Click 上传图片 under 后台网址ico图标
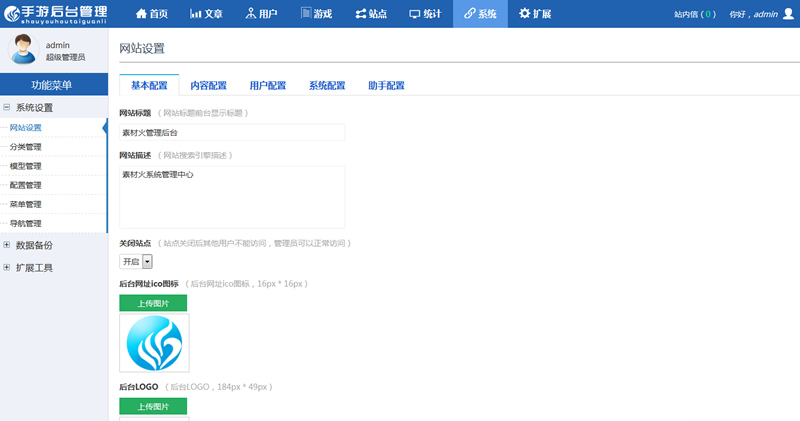The width and height of the screenshot is (800, 421). (153, 303)
